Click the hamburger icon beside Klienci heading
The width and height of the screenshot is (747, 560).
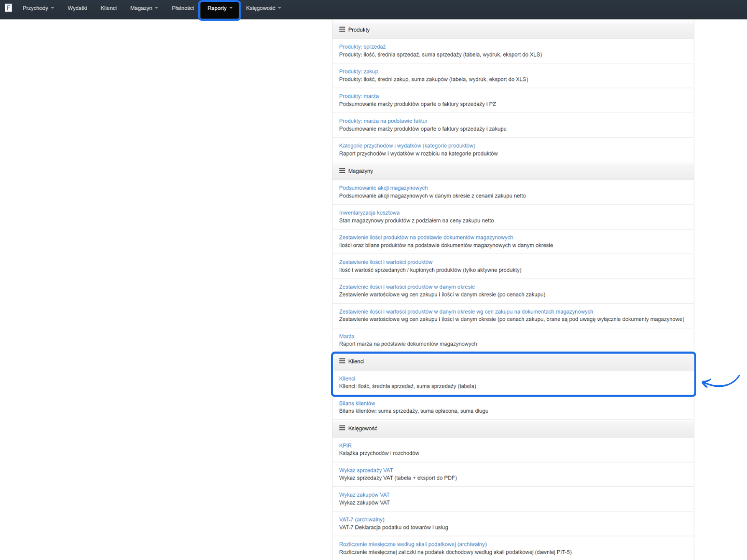(342, 361)
